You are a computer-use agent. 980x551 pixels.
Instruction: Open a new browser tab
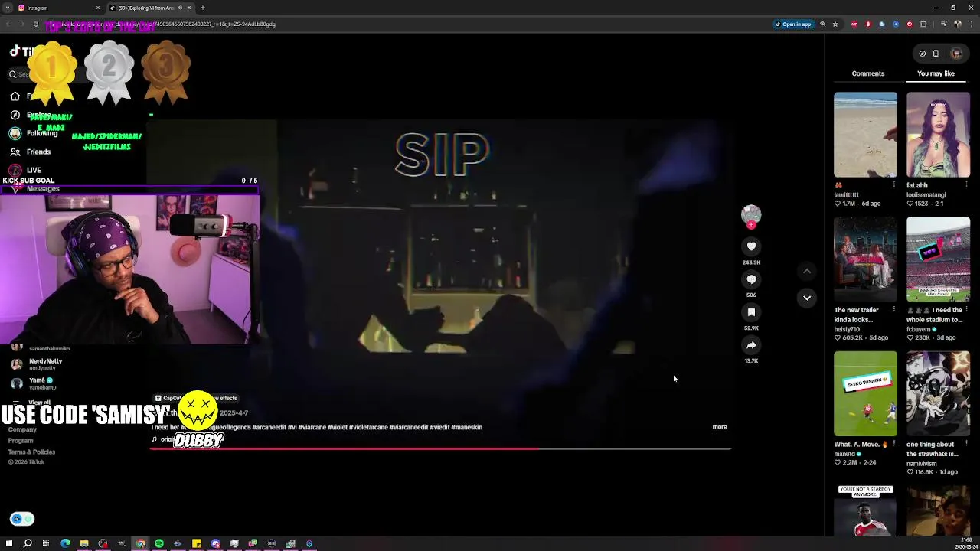pyautogui.click(x=203, y=8)
